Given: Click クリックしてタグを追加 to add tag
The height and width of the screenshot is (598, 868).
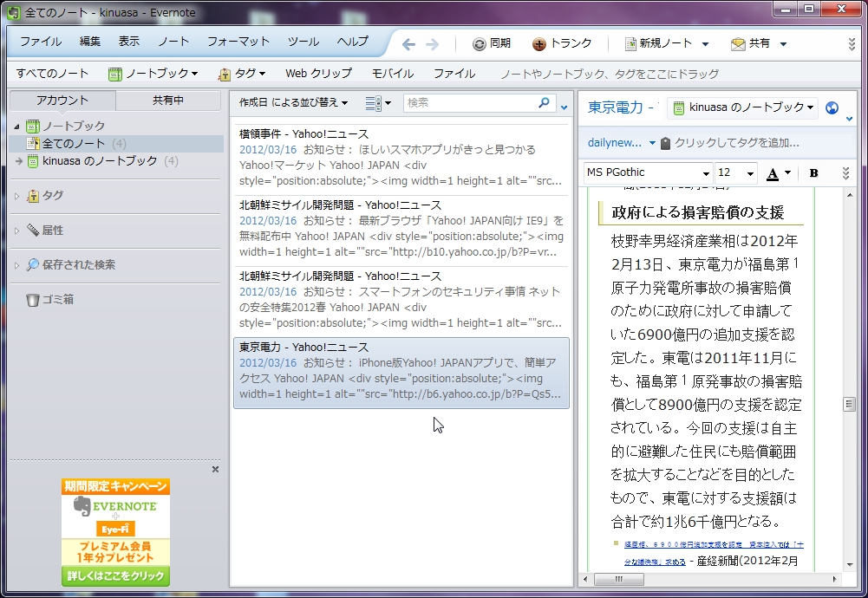Looking at the screenshot, I should [736, 143].
